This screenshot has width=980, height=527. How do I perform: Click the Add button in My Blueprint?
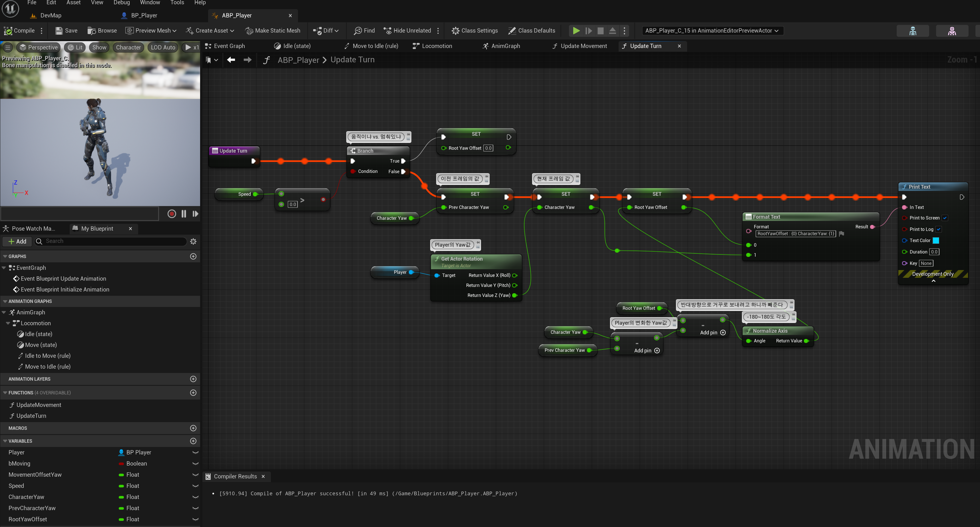(17, 241)
